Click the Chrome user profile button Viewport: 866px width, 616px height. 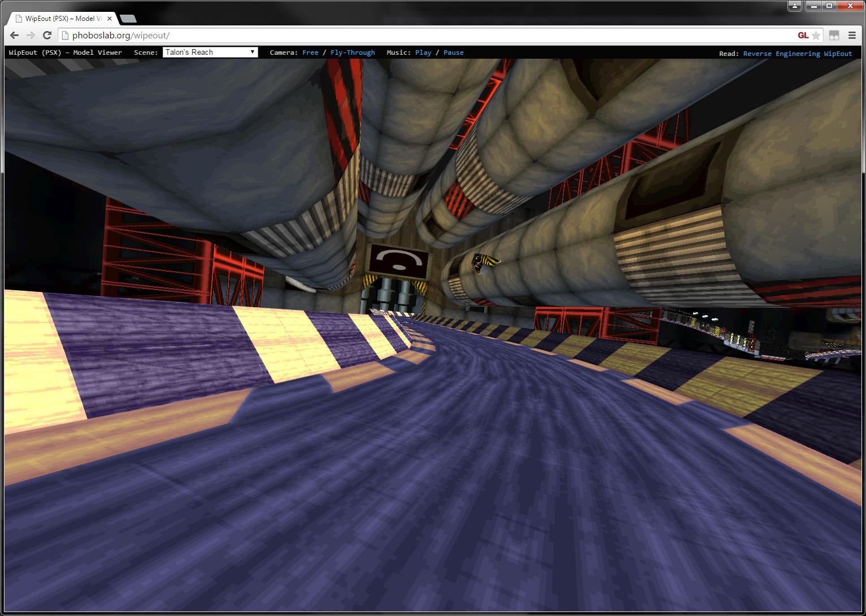[795, 6]
